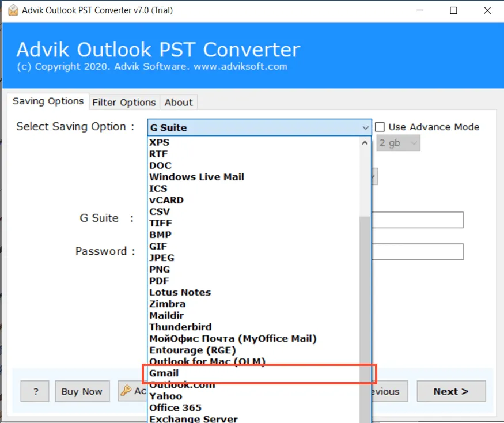The height and width of the screenshot is (423, 504).
Task: Choose ICS saving format
Action: pyautogui.click(x=254, y=188)
